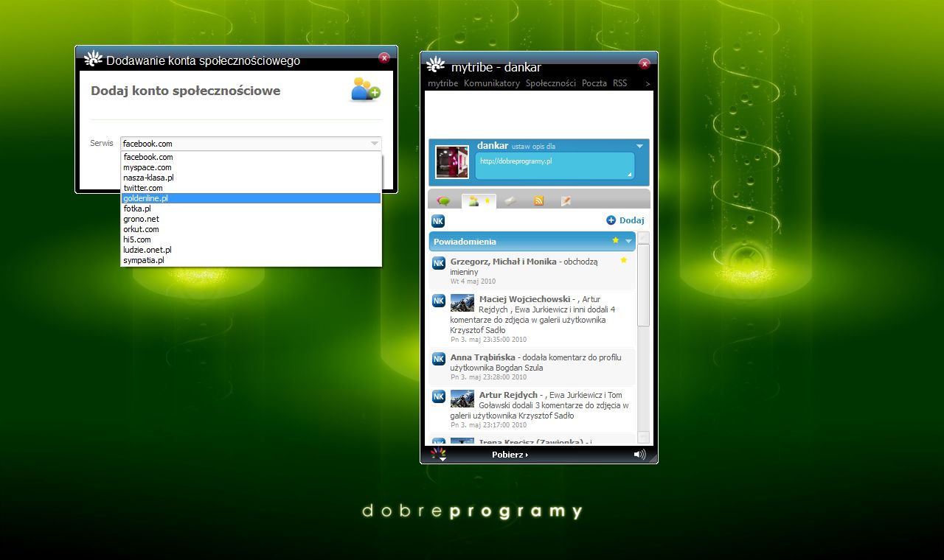Click the scroll-up arrow of notifications list
Viewport: 944px width, 560px height.
point(643,238)
